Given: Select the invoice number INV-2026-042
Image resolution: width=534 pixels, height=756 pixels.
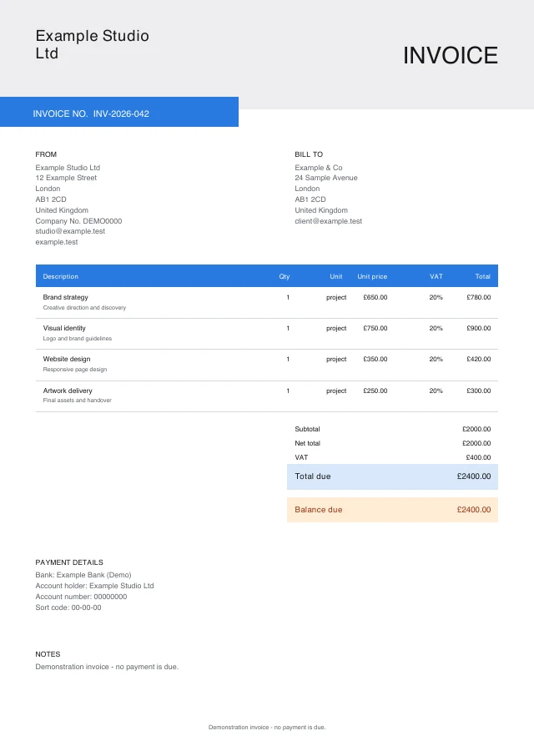Looking at the screenshot, I should point(121,113).
